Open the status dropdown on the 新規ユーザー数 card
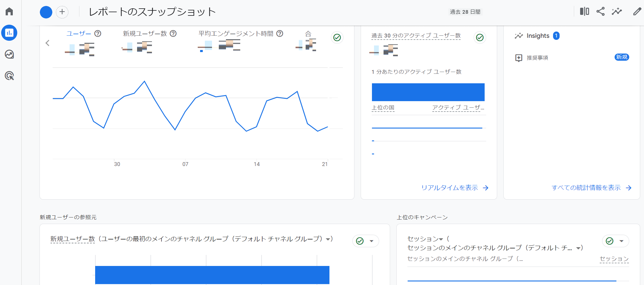Screen dimensions: 644x285 coord(372,241)
